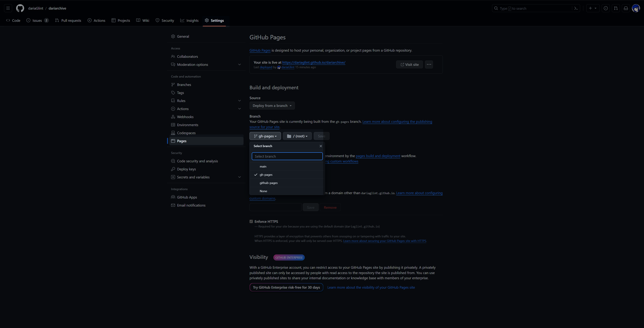Click the GitHub Octocat logo
This screenshot has width=644, height=328.
pyautogui.click(x=20, y=8)
